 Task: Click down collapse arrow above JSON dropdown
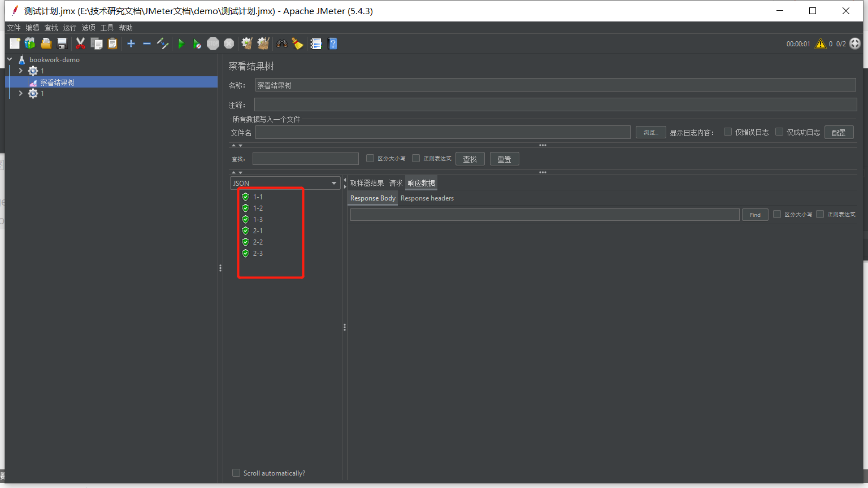point(241,172)
